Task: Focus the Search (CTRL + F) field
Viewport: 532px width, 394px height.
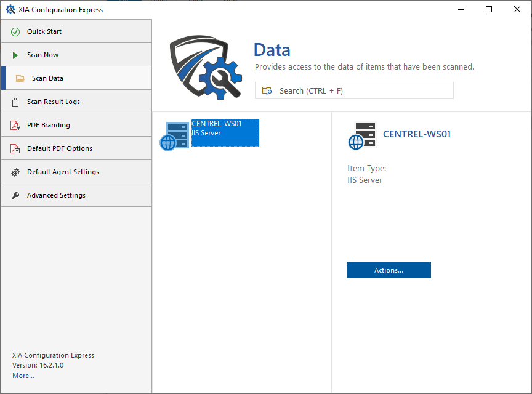Action: (354, 90)
